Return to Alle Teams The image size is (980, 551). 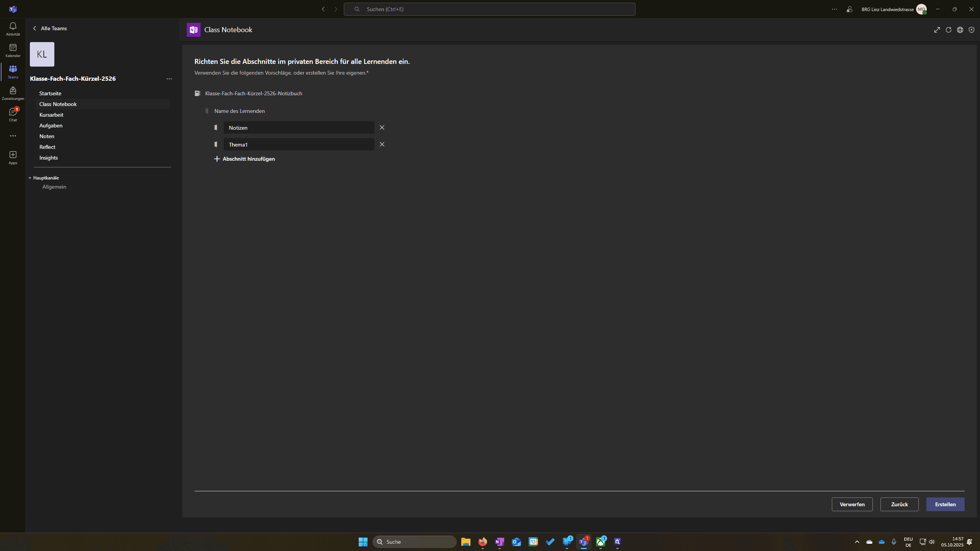[50, 28]
